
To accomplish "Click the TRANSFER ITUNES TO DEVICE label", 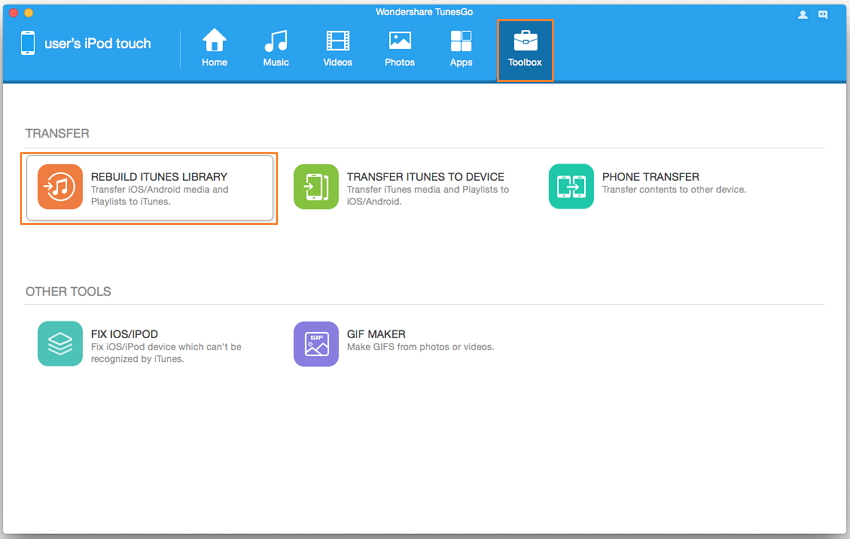I will click(425, 177).
